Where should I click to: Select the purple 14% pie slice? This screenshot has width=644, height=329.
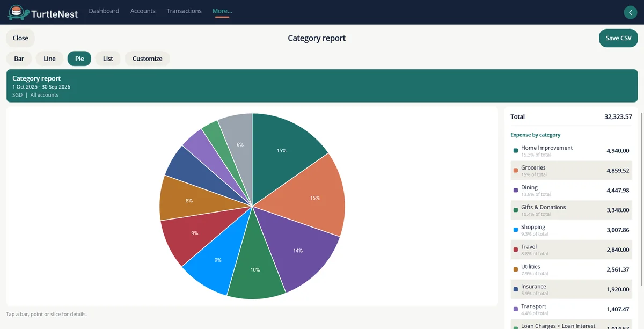click(x=298, y=250)
